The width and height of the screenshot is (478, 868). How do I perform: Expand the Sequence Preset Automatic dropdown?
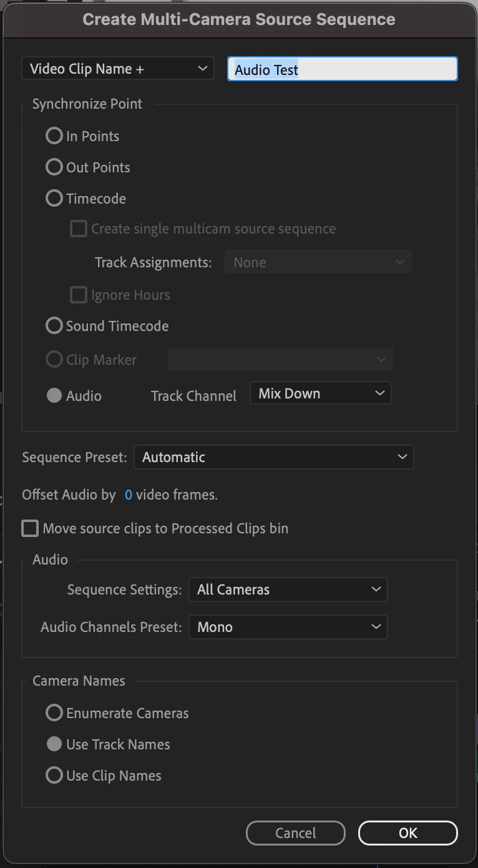pos(274,457)
